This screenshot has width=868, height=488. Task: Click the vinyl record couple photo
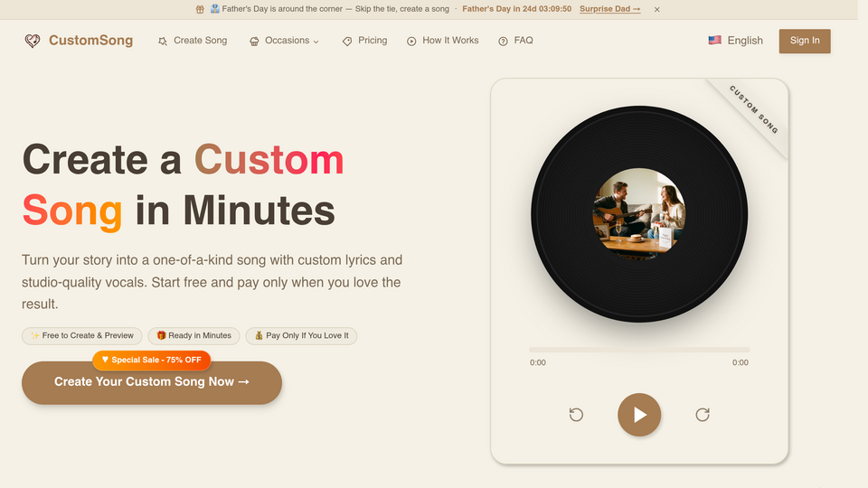[639, 213]
